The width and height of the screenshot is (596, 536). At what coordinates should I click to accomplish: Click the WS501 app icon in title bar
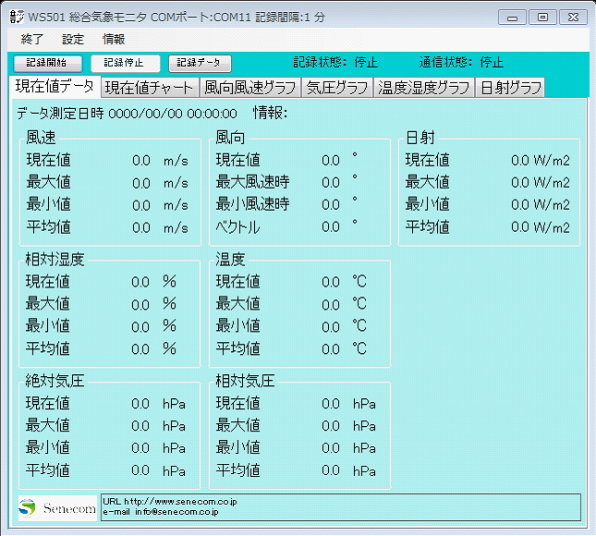click(16, 17)
